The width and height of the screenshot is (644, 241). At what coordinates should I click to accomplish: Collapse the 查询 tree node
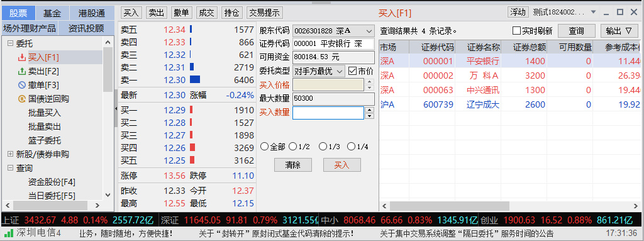[x=10, y=168]
